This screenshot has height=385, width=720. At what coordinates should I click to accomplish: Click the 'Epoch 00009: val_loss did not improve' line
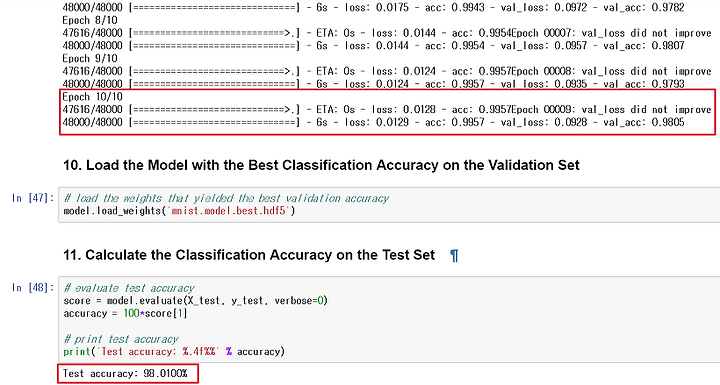tap(387, 109)
